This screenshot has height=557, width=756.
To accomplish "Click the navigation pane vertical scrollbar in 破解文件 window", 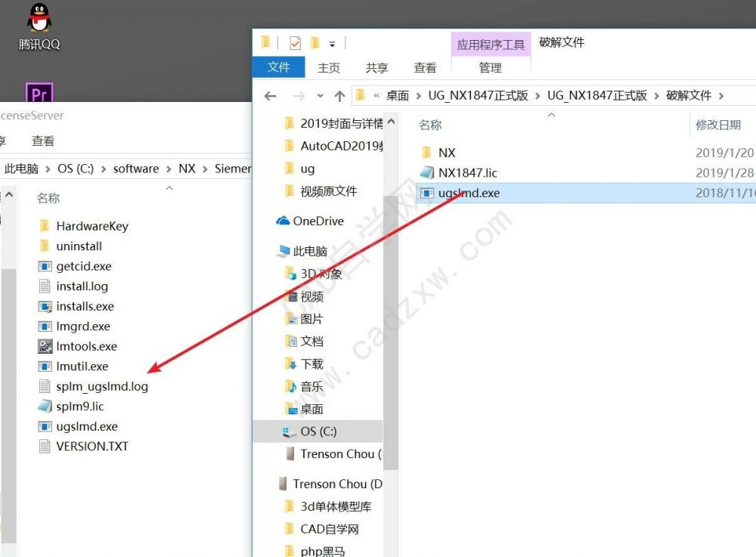I will pos(391,333).
